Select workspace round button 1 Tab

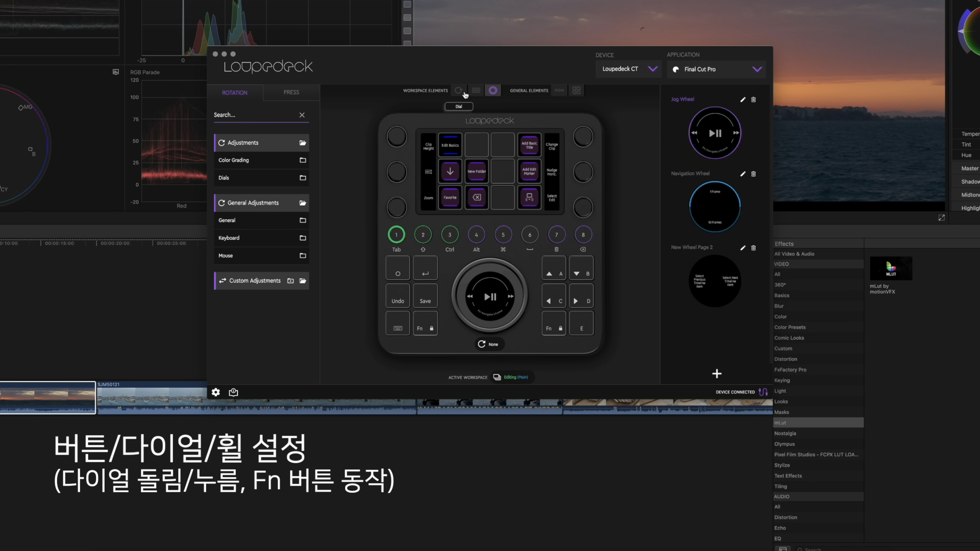(396, 235)
